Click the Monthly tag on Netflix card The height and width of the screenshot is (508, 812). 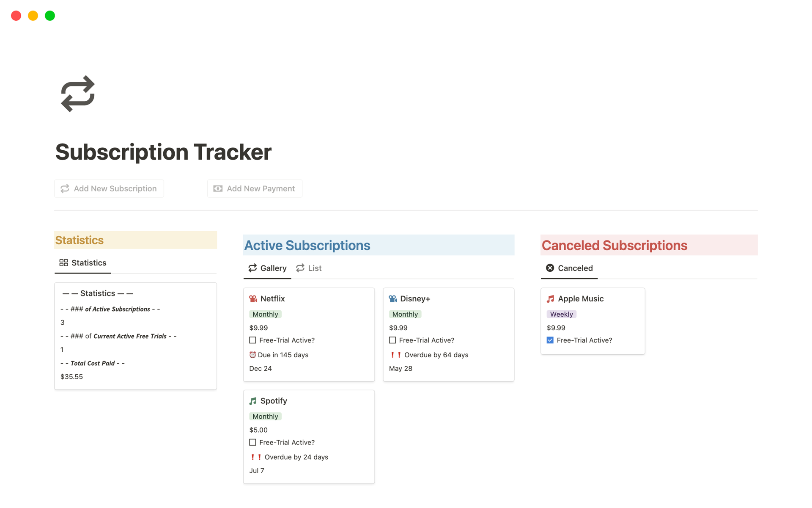(x=265, y=314)
